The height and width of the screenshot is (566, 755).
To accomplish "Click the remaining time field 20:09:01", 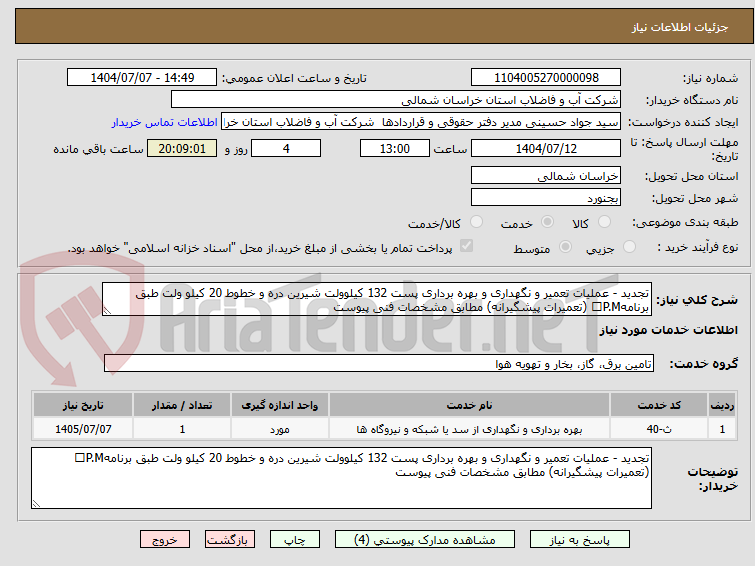I will tap(182, 148).
